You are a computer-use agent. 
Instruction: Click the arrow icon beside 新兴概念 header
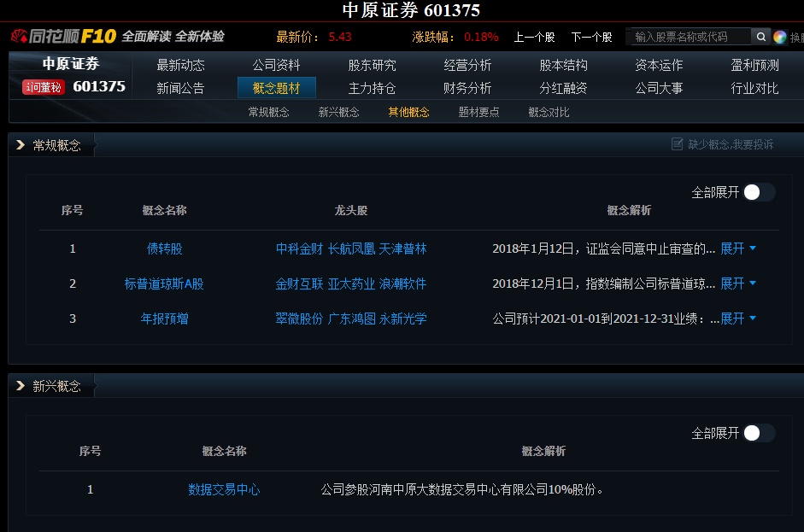pos(21,385)
